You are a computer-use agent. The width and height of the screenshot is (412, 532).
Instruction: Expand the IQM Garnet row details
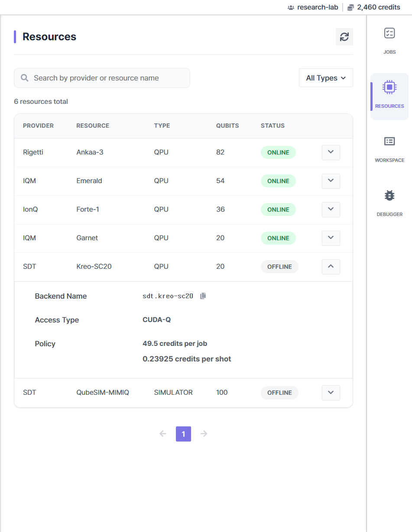(x=331, y=238)
